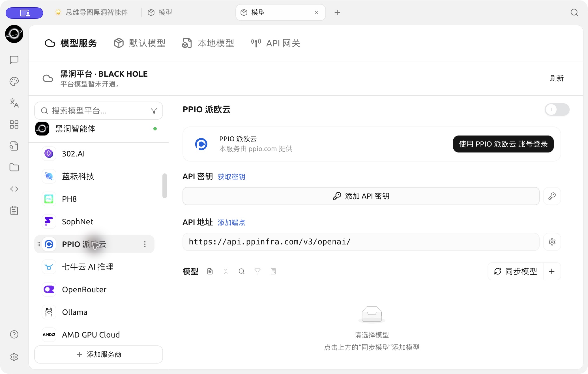Click 刷新 for black hole platform
The height and width of the screenshot is (374, 588).
click(x=557, y=78)
